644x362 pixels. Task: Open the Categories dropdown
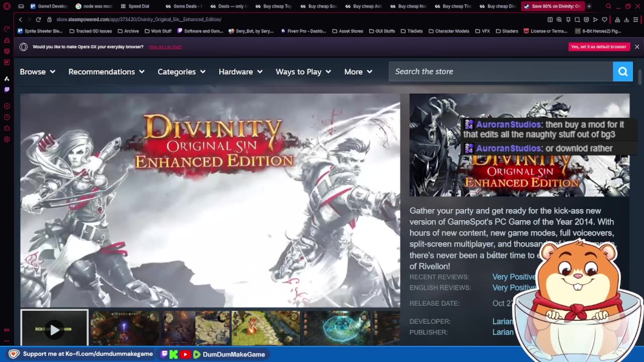click(182, 72)
